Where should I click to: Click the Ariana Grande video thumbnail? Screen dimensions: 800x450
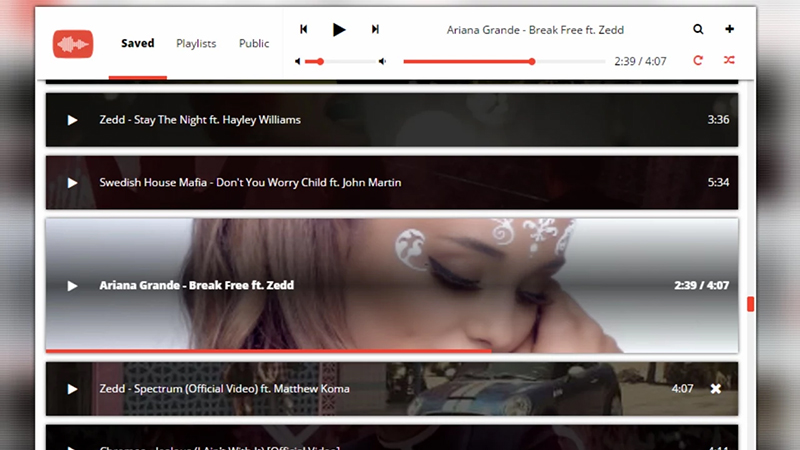click(x=392, y=286)
